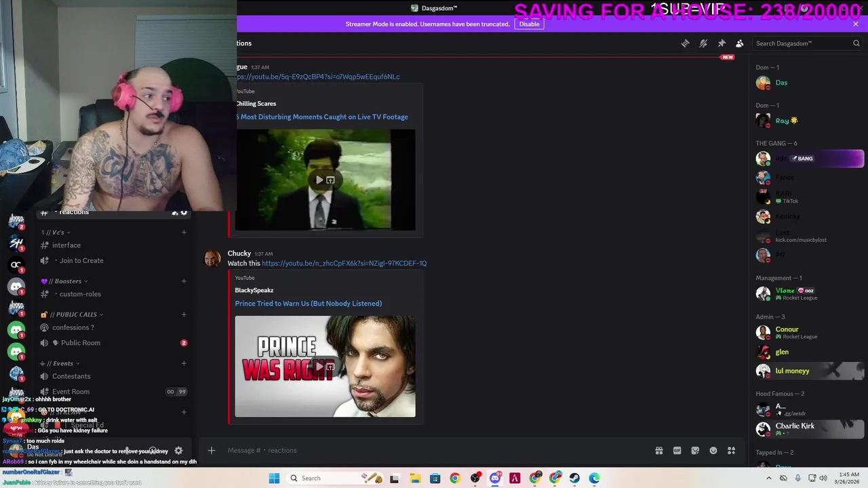The image size is (868, 488).
Task: Collapse the // PUBLIC CALLS category
Action: [x=73, y=314]
